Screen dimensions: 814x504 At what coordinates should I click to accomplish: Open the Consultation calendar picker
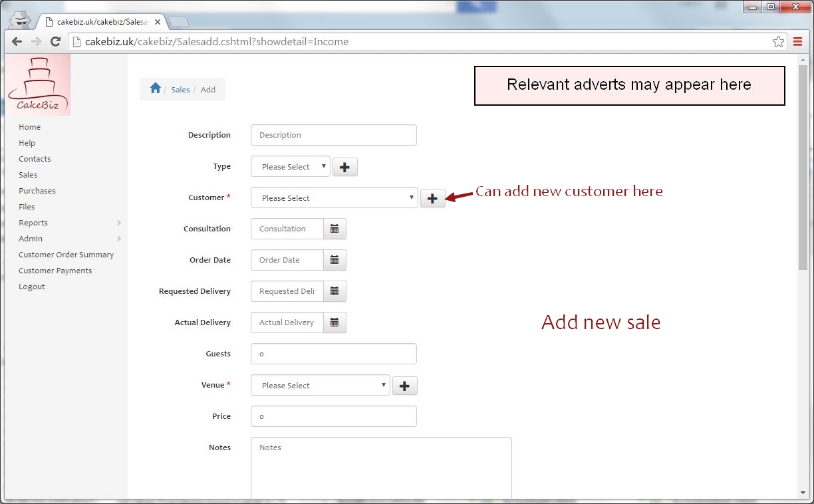click(335, 229)
